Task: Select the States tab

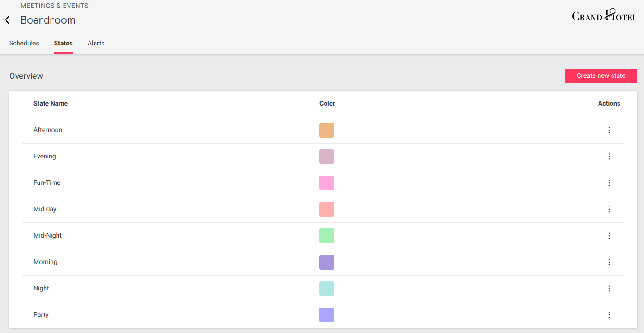Action: (x=63, y=43)
